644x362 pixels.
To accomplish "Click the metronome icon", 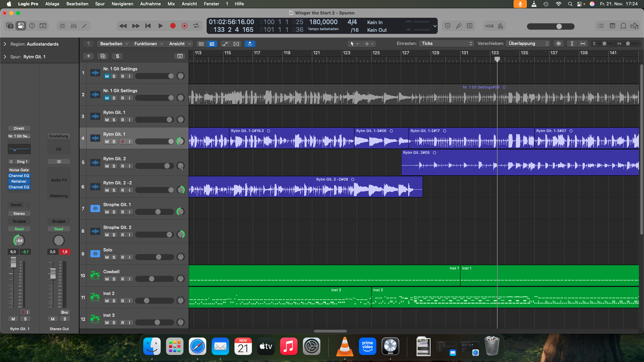I will 500,26.
